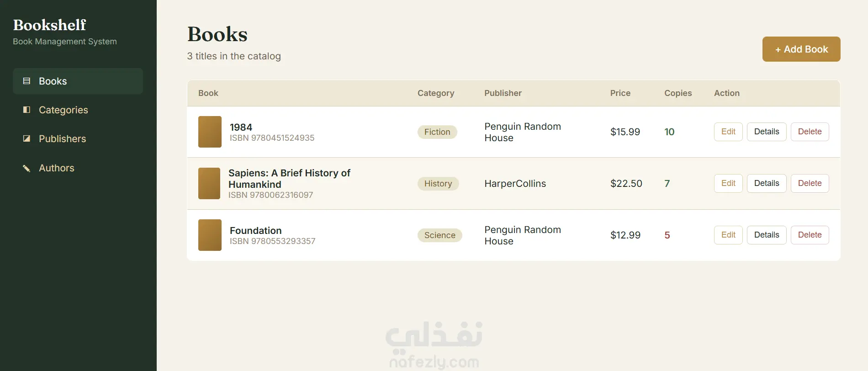
Task: Click the Categories sidebar icon
Action: tap(26, 110)
